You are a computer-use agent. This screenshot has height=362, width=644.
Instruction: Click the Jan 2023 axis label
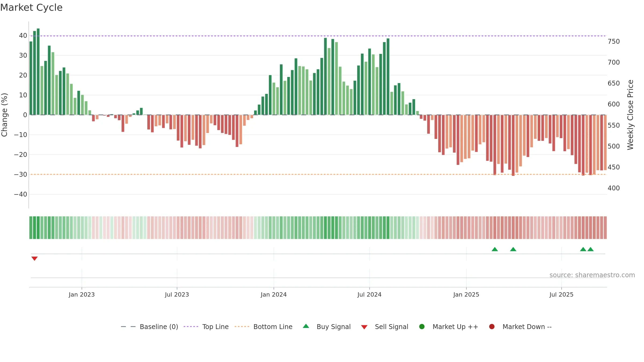[82, 294]
